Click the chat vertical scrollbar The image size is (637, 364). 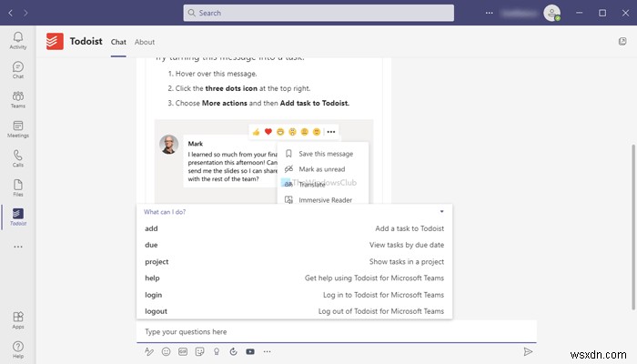[633, 227]
